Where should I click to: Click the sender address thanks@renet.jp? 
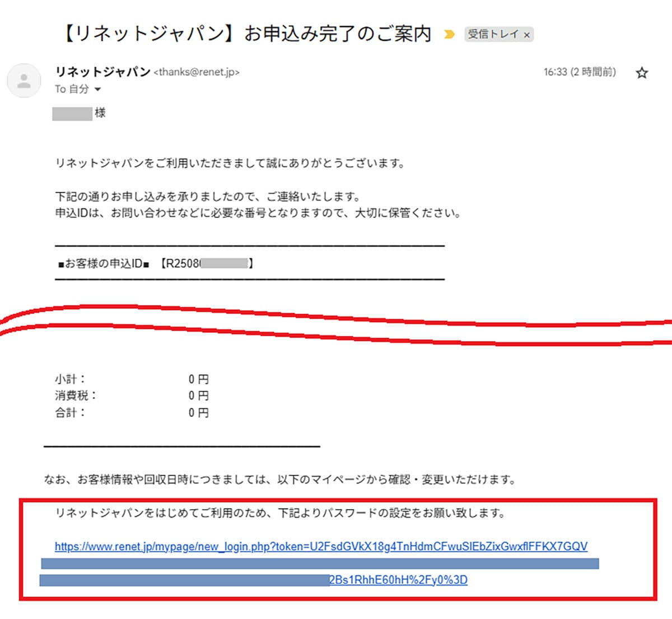point(197,72)
